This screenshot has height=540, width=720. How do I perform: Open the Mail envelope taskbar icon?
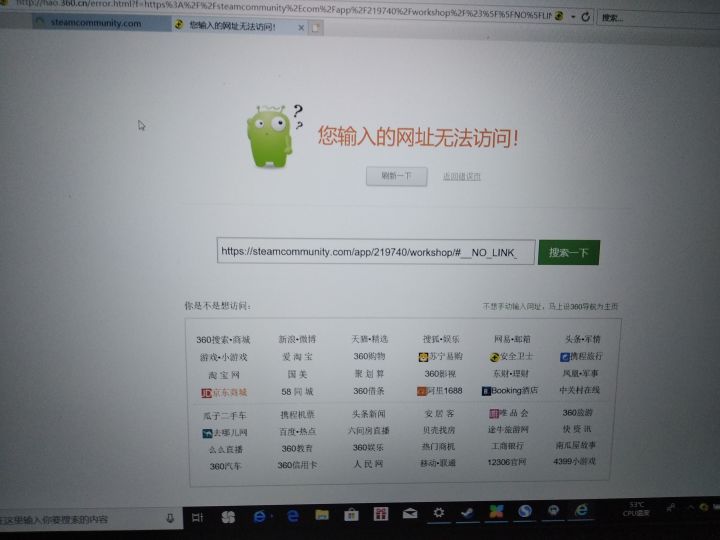coord(410,513)
